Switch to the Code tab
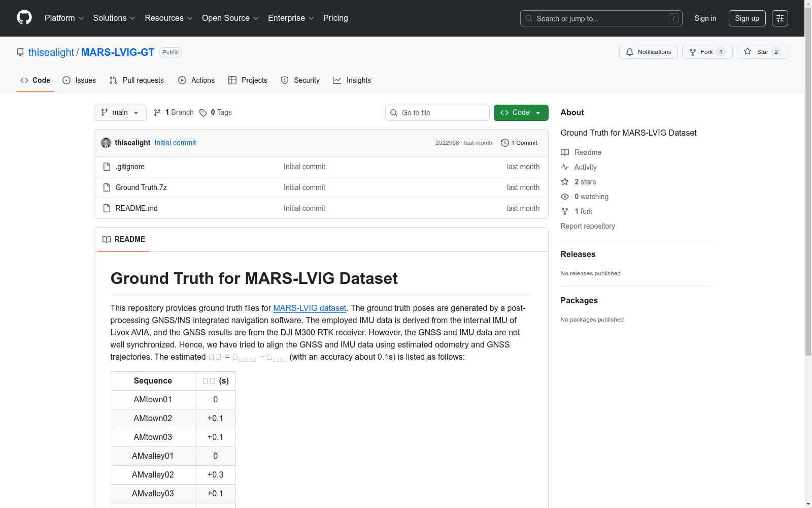 click(36, 80)
